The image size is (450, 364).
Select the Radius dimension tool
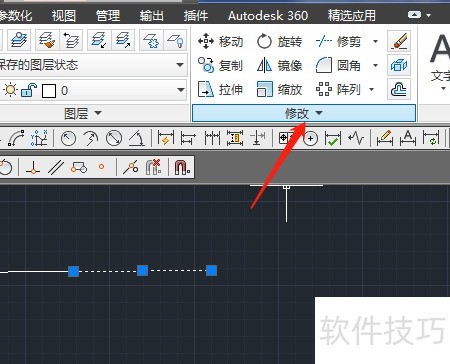coord(68,138)
